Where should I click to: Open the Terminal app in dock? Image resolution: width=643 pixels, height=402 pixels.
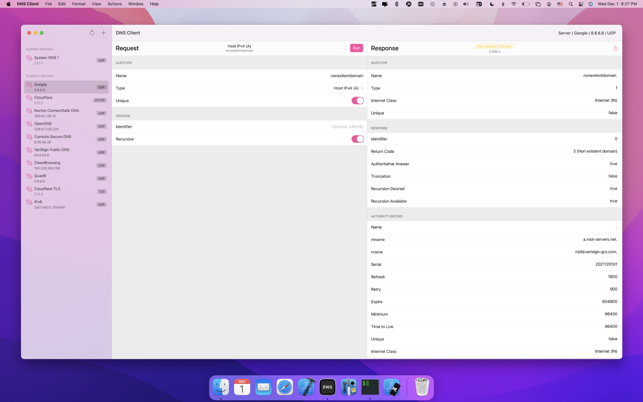pos(370,387)
